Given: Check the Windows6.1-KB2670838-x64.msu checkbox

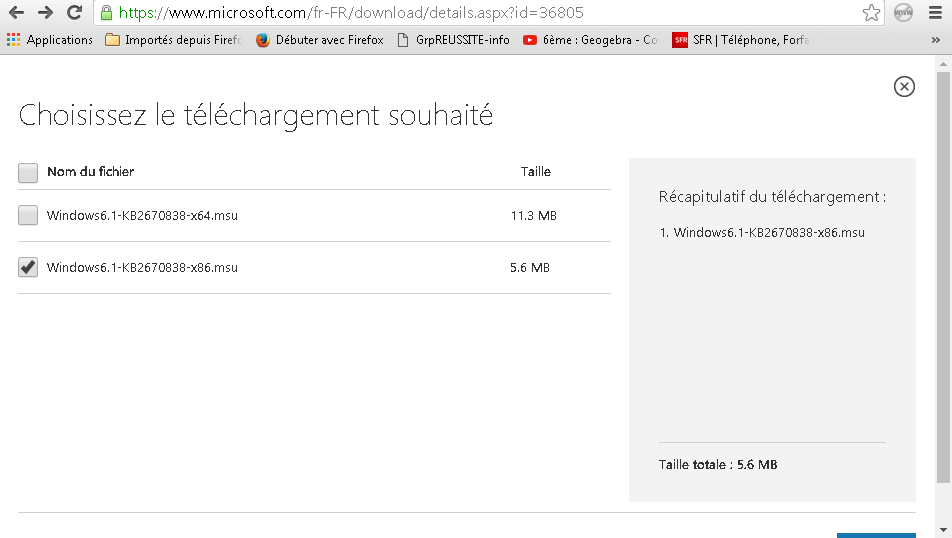Looking at the screenshot, I should point(28,215).
